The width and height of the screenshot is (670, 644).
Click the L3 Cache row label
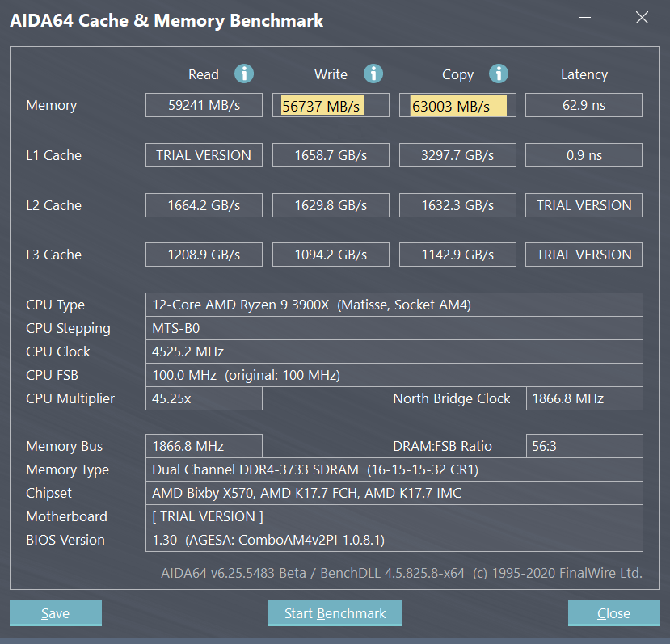pyautogui.click(x=54, y=255)
